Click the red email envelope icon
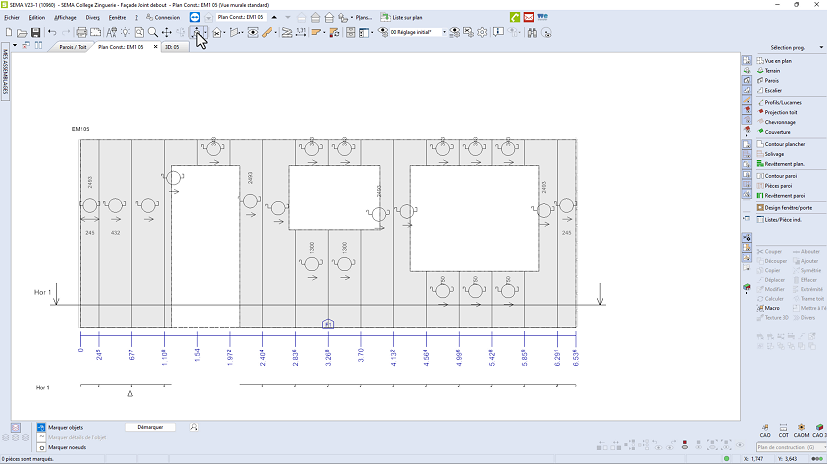Viewport: 827px width, 464px height. tap(528, 17)
